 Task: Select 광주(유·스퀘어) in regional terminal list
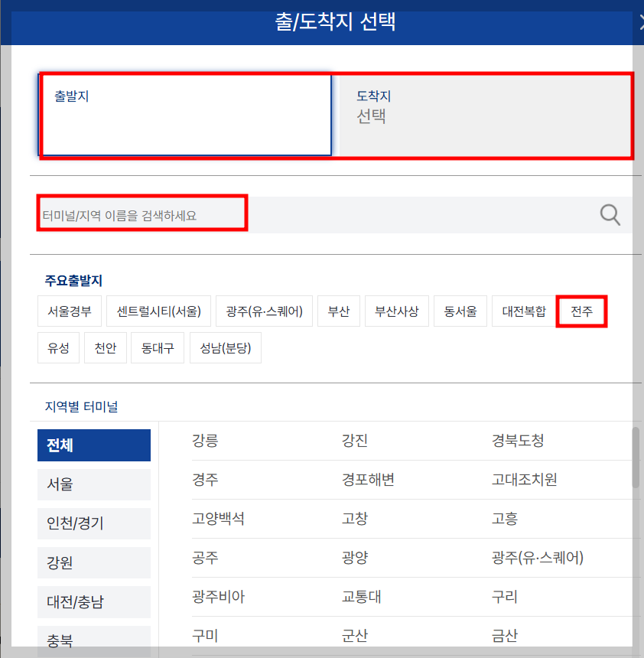point(538,558)
